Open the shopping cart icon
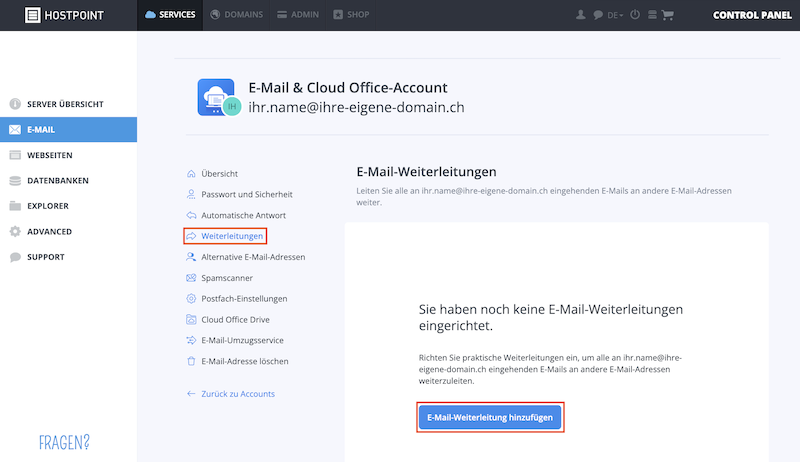The width and height of the screenshot is (800, 462). tap(667, 15)
